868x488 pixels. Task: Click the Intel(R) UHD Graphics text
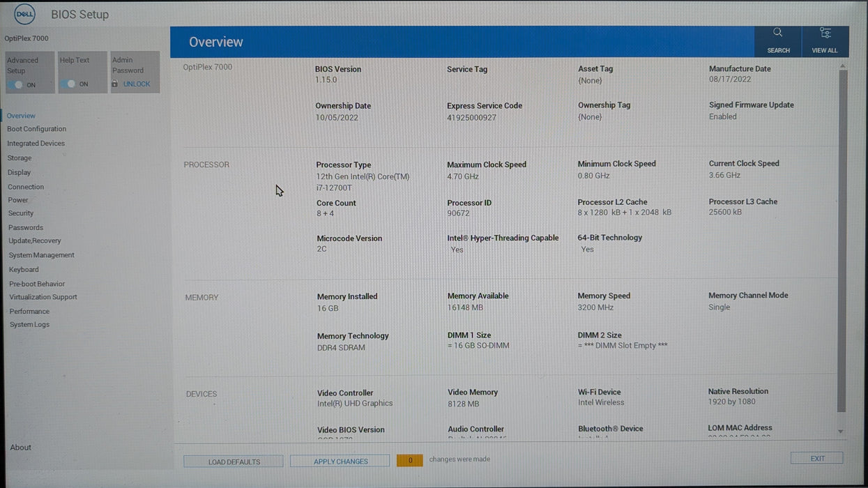tap(355, 403)
